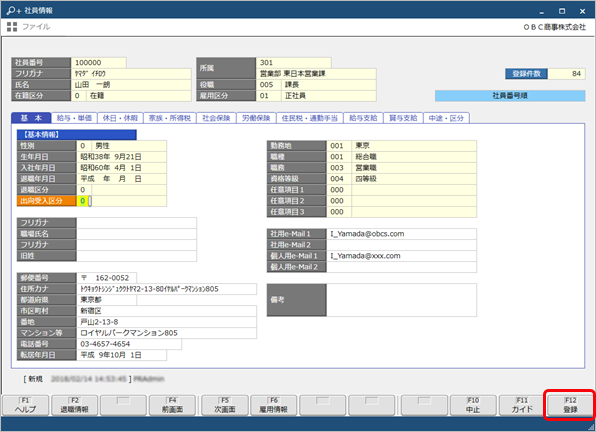Image resolution: width=596 pixels, height=432 pixels.
Task: Open the ファイル menu grid icon
Action: (12, 27)
